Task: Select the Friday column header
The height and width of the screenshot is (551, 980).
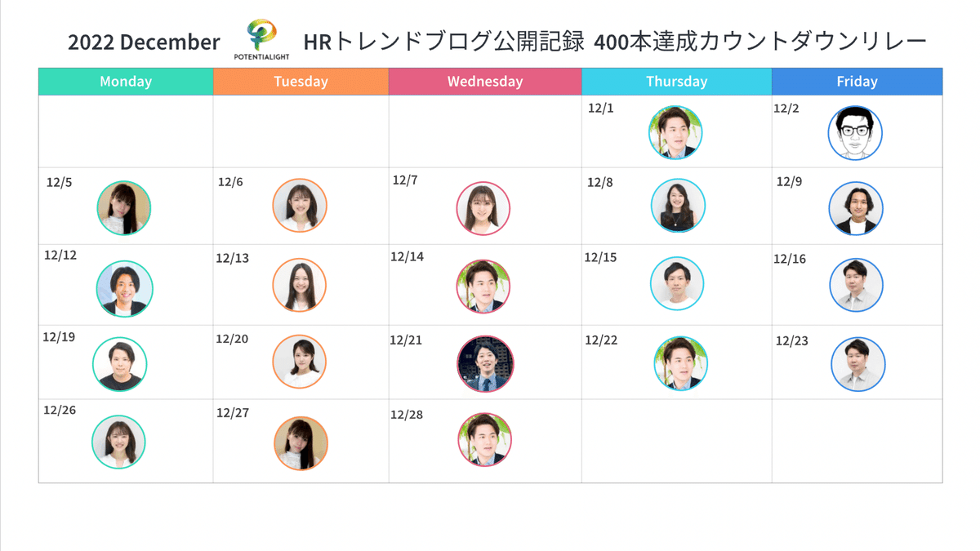Action: [x=857, y=82]
